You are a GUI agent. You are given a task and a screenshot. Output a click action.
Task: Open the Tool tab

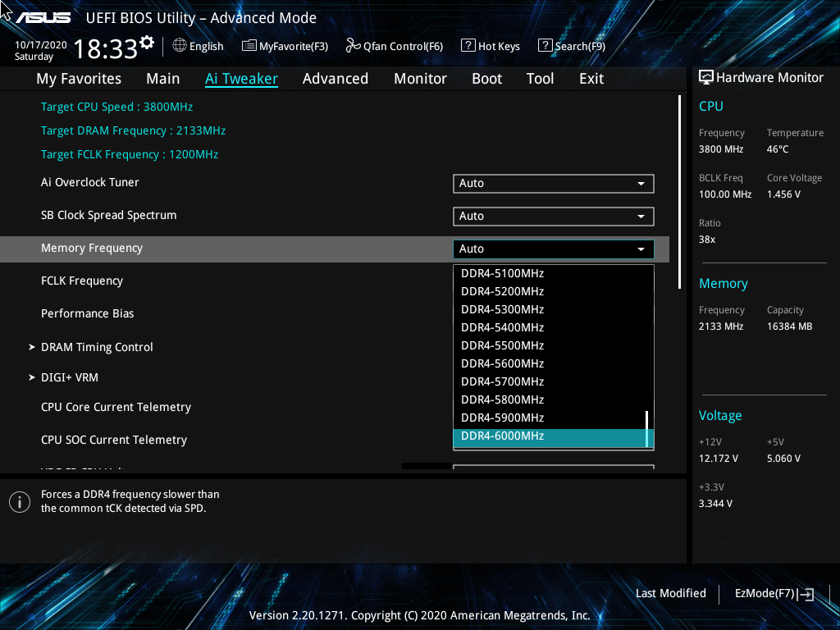point(540,79)
